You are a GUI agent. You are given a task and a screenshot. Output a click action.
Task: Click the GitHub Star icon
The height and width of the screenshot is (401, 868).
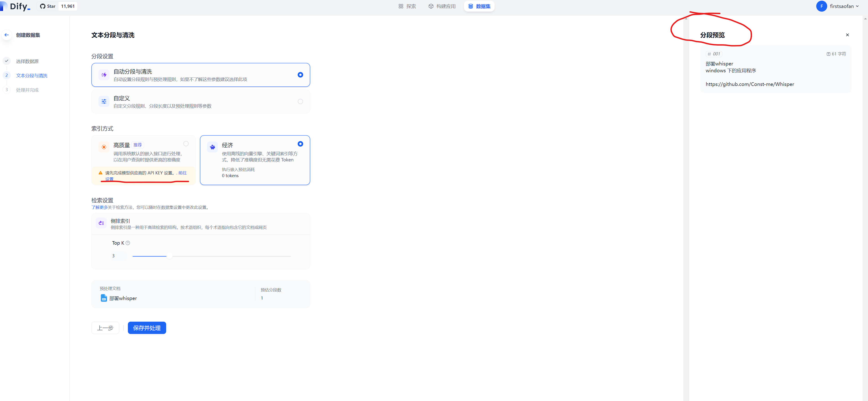(x=42, y=6)
